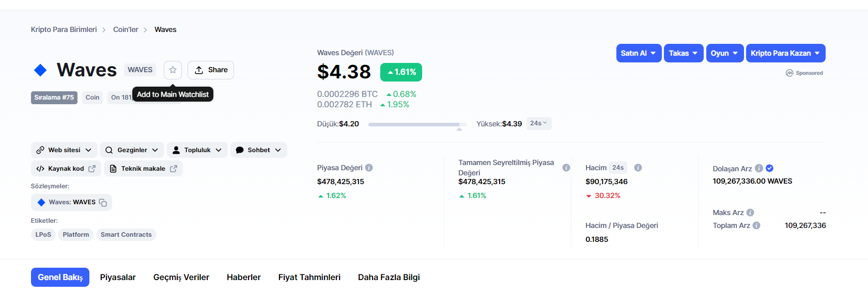Open the Takas dropdown
This screenshot has height=294, width=868.
click(684, 53)
